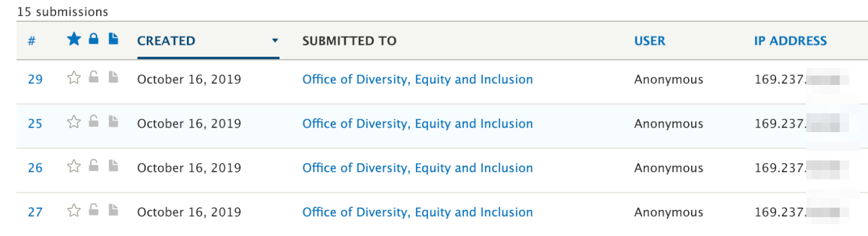Click notes document icon for submission 25

point(113,122)
